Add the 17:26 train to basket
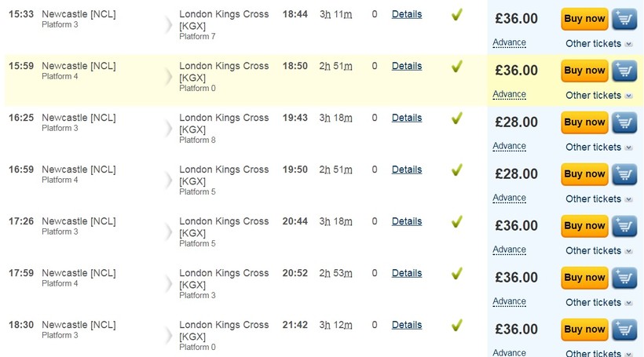644x357 pixels. 624,226
